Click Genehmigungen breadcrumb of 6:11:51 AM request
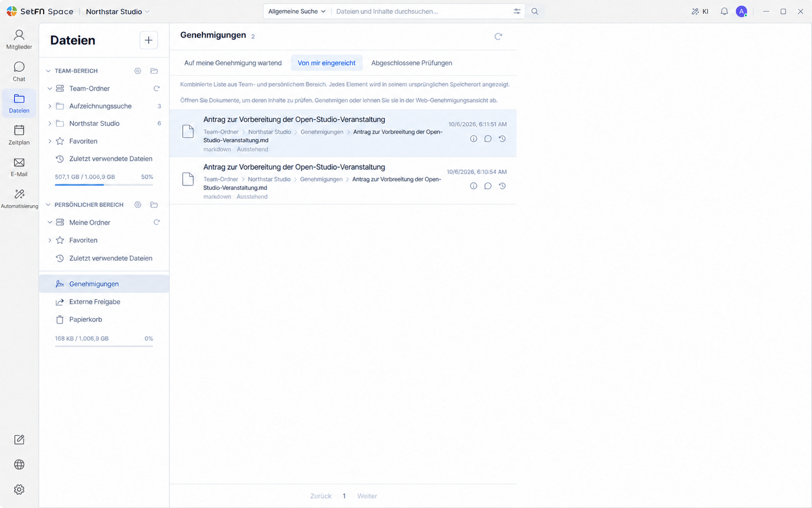 pos(322,132)
